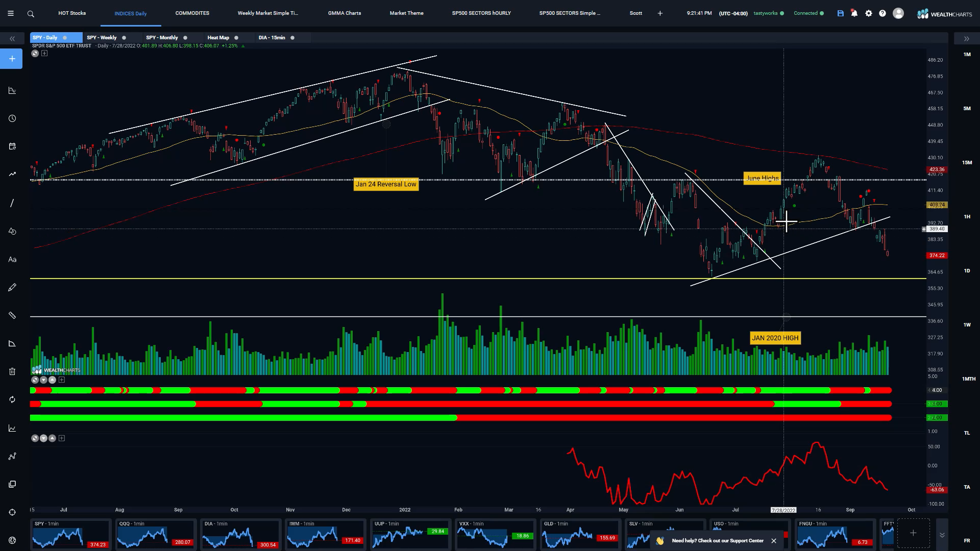Viewport: 980px width, 551px height.
Task: Collapse left sidebar with double chevron
Action: (12, 39)
